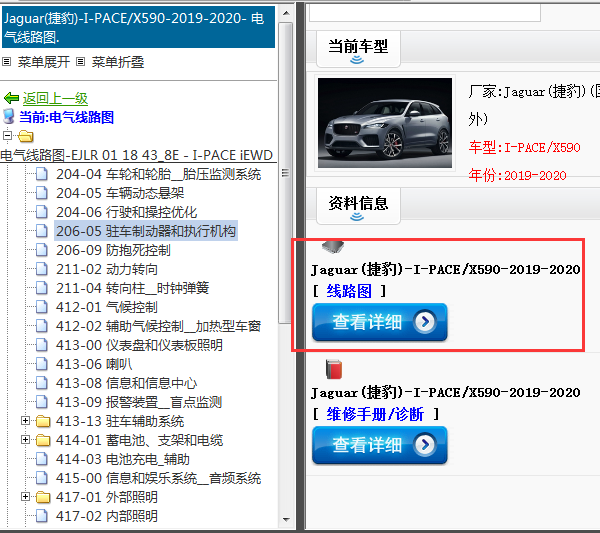Click page icon beside 417-02 内部照明
600x533 pixels.
(42, 516)
